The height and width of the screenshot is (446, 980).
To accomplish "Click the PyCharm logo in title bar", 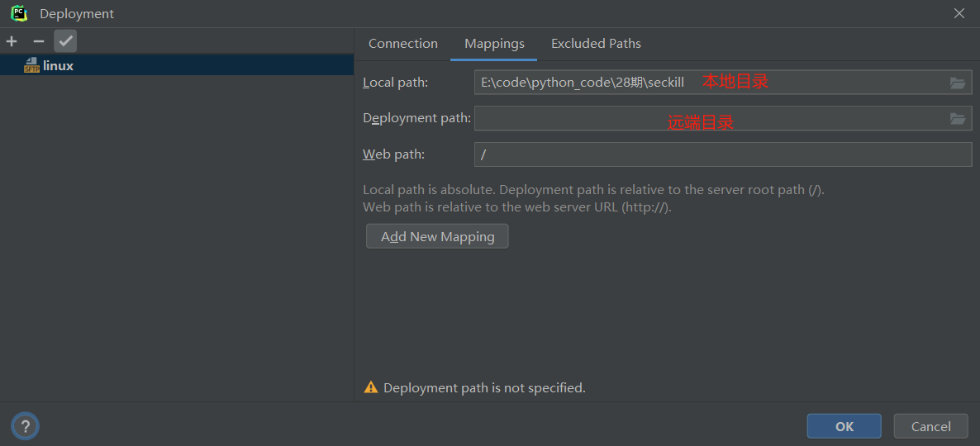I will click(x=19, y=13).
